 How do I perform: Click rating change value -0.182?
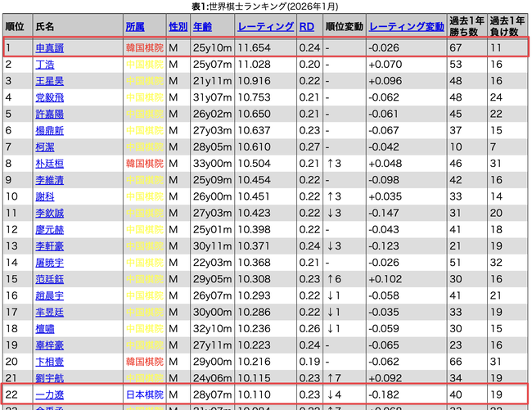pos(384,394)
